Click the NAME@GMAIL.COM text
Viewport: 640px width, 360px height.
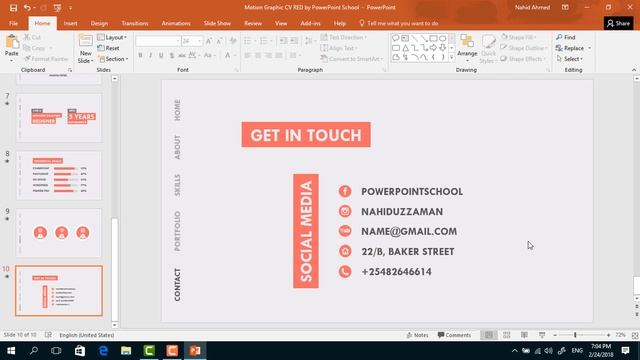(x=409, y=231)
